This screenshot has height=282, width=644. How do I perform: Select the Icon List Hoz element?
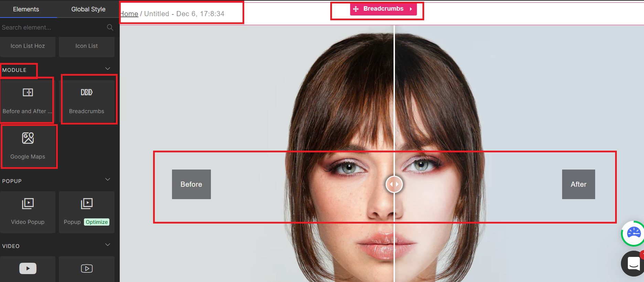point(28,46)
